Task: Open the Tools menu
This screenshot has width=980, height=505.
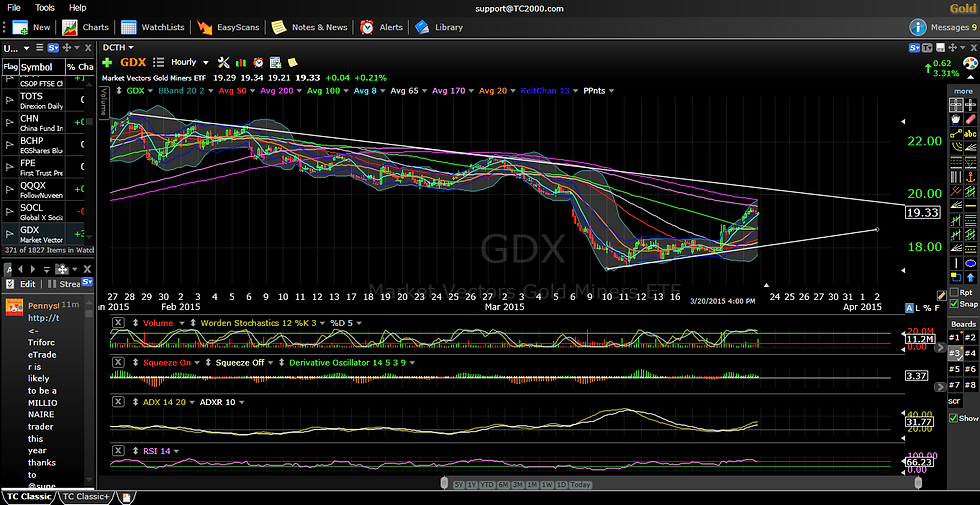Action: pyautogui.click(x=45, y=8)
